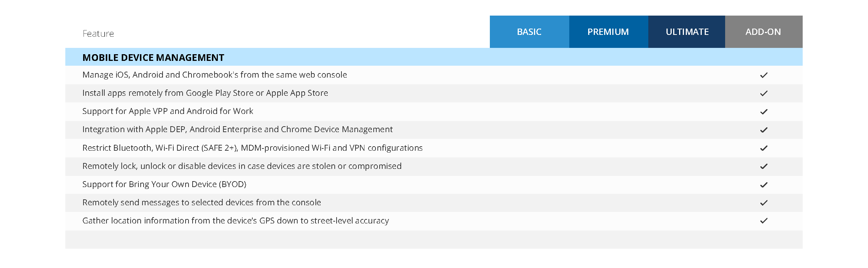Click checkmark for Apple DEP integration row
Image resolution: width=868 pixels, height=268 pixels.
764,130
